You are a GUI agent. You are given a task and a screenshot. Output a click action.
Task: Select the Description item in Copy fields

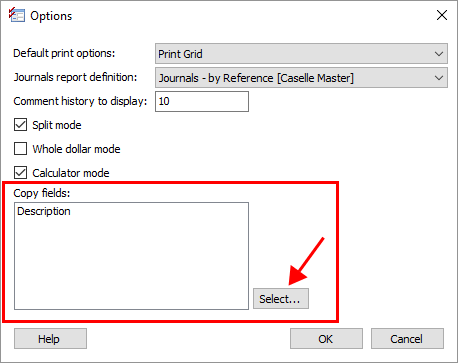tap(44, 211)
